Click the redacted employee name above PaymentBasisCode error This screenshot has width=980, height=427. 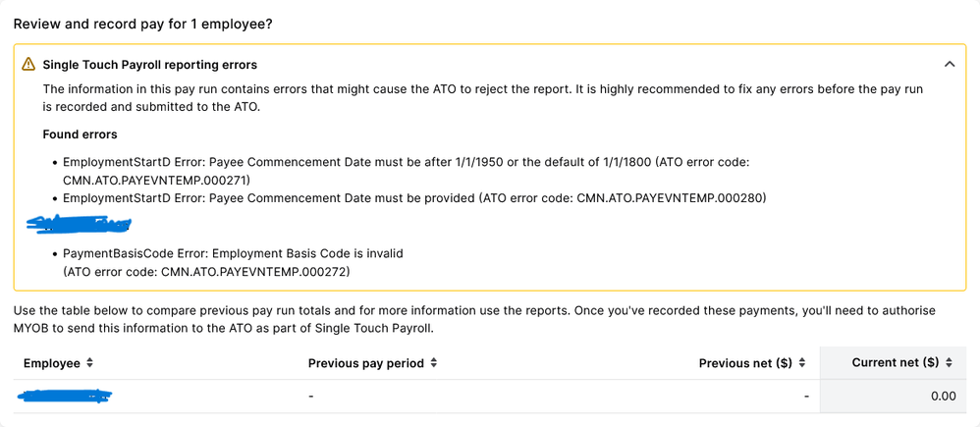[79, 226]
